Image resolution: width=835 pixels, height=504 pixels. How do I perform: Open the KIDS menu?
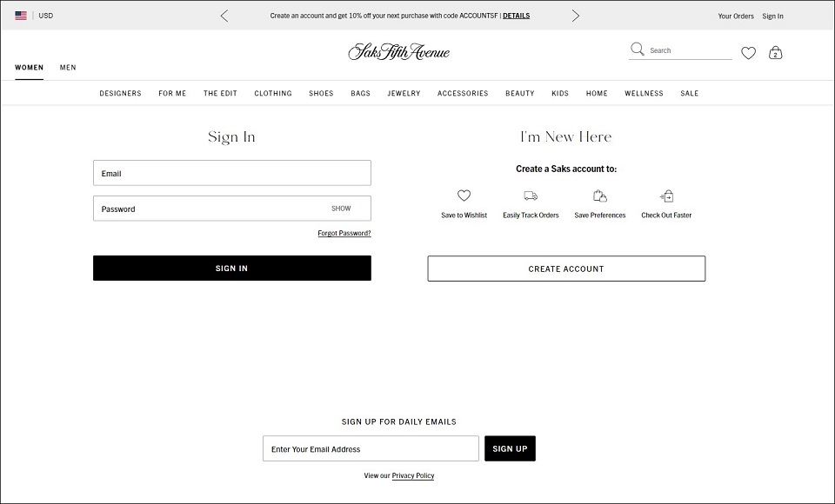click(x=560, y=93)
